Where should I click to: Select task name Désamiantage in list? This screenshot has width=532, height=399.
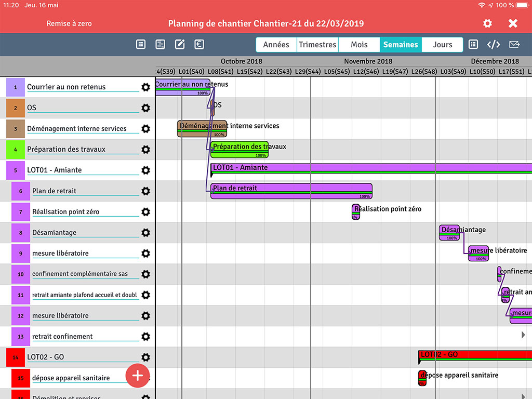tap(54, 232)
